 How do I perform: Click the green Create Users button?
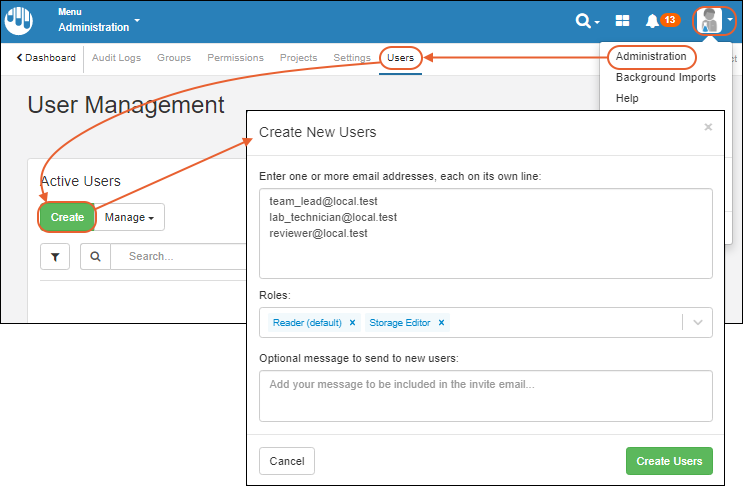pos(669,461)
